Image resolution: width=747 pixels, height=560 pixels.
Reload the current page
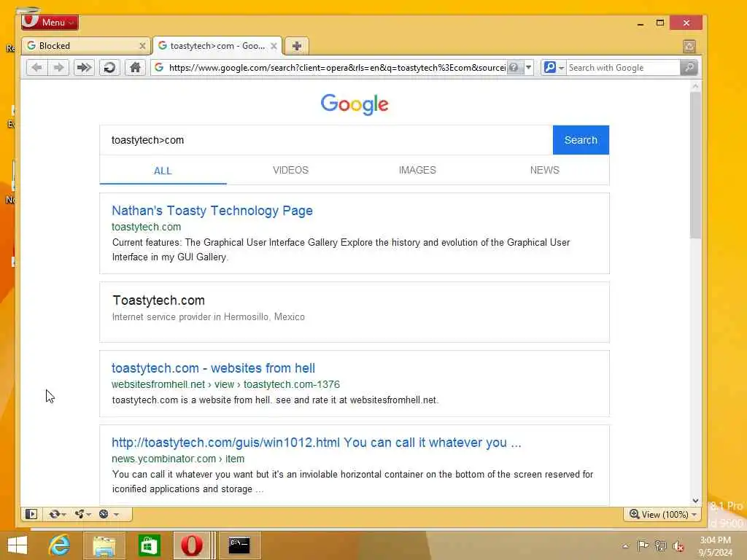click(109, 68)
